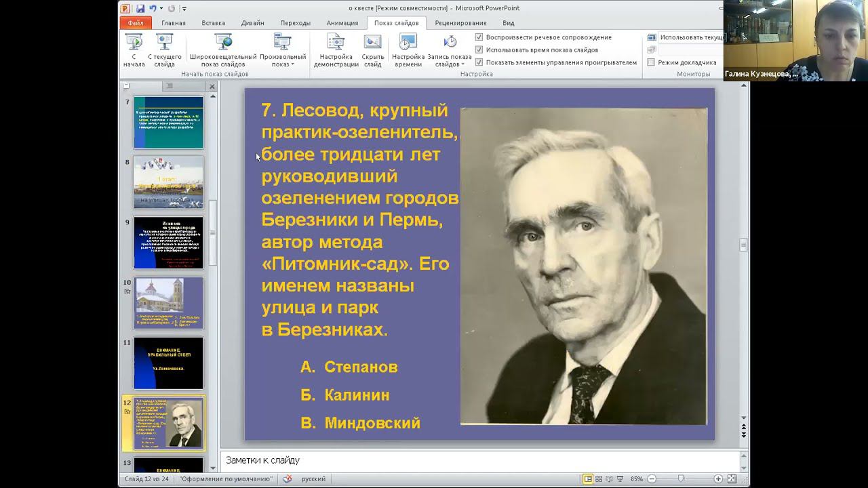868x488 pixels.
Task: Click the spell check status icon
Action: (x=288, y=479)
